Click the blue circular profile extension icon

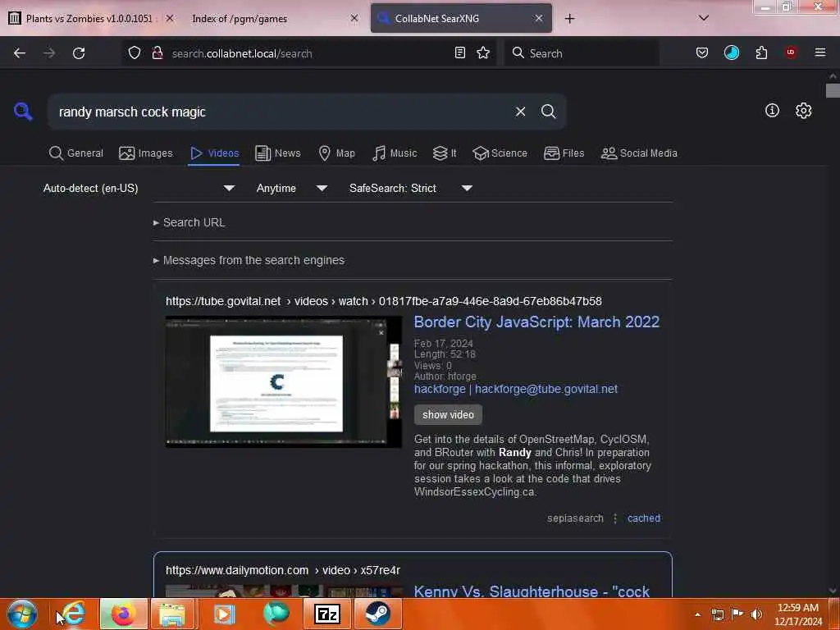(x=731, y=52)
